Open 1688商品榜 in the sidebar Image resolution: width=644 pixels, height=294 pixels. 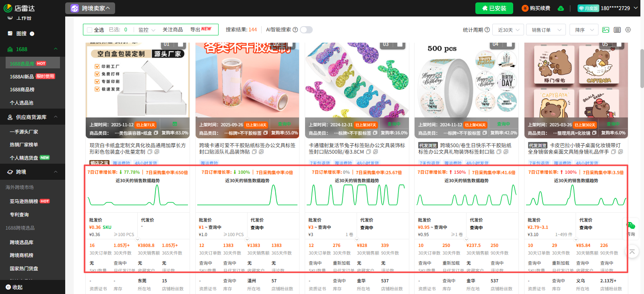[x=22, y=90]
